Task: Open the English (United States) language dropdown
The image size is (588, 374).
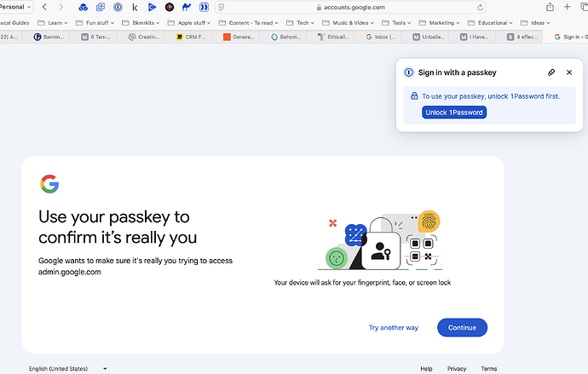Action: (x=68, y=369)
